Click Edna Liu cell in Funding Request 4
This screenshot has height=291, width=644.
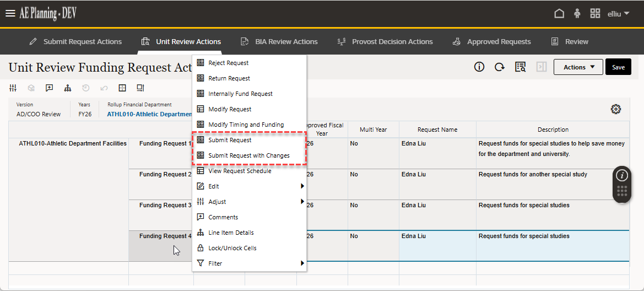click(x=437, y=246)
